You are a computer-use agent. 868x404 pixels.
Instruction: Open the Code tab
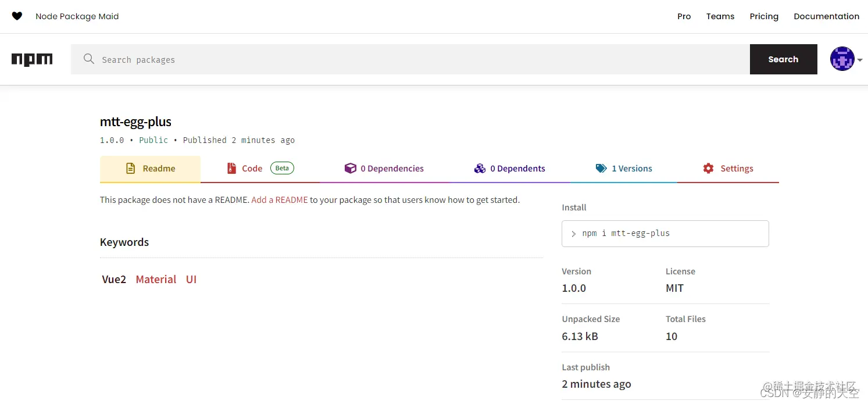(x=260, y=169)
